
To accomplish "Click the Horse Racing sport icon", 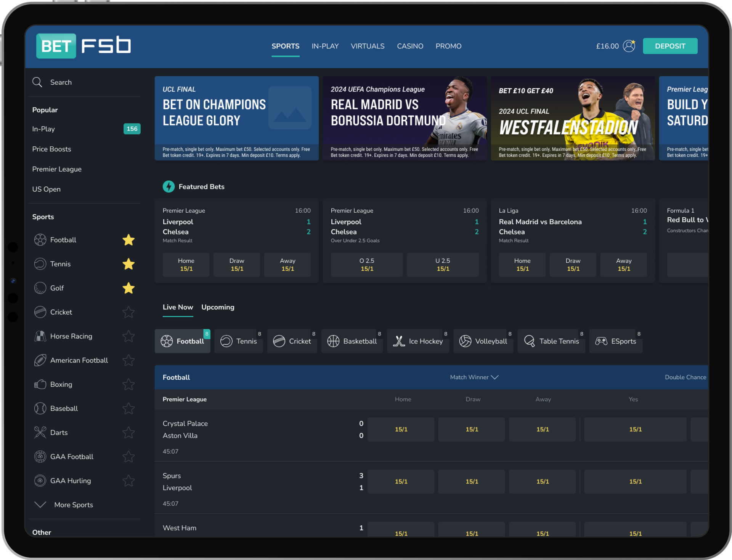I will point(39,336).
